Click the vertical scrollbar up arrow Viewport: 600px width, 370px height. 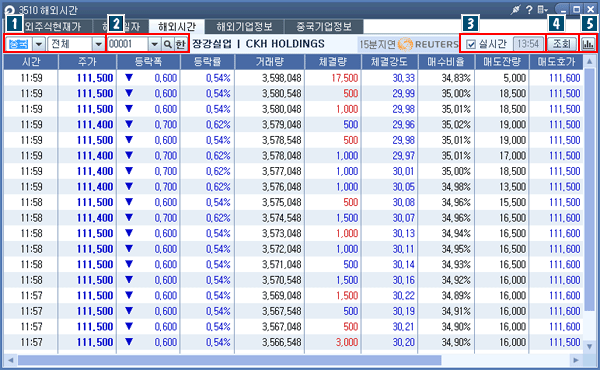590,61
